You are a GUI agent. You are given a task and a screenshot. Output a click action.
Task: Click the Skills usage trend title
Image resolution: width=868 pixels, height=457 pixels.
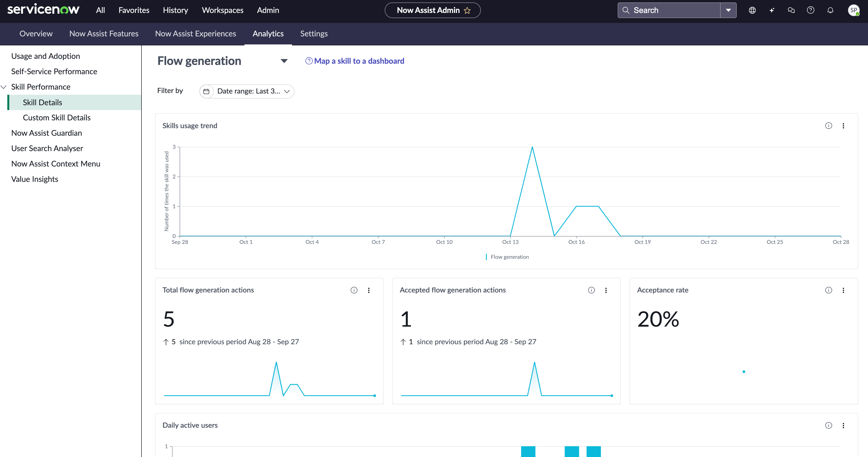click(190, 126)
